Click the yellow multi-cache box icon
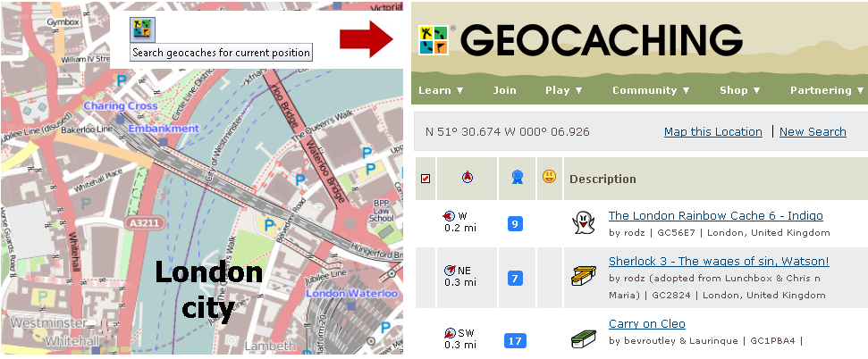Image resolution: width=868 pixels, height=359 pixels. pos(584,275)
